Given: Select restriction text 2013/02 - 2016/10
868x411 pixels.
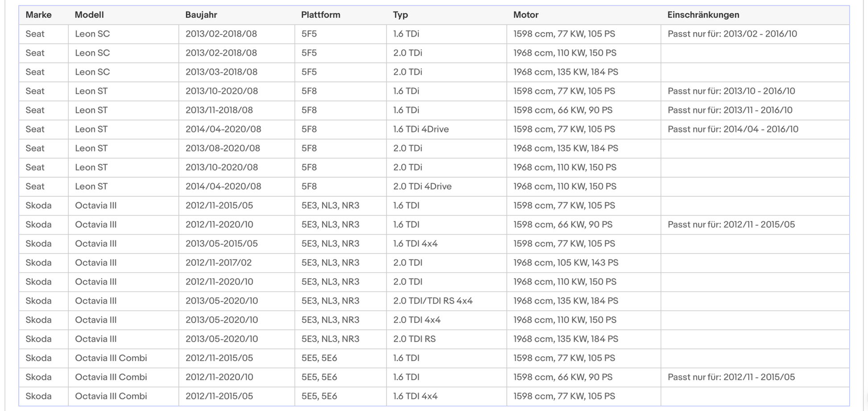Looking at the screenshot, I should (732, 34).
